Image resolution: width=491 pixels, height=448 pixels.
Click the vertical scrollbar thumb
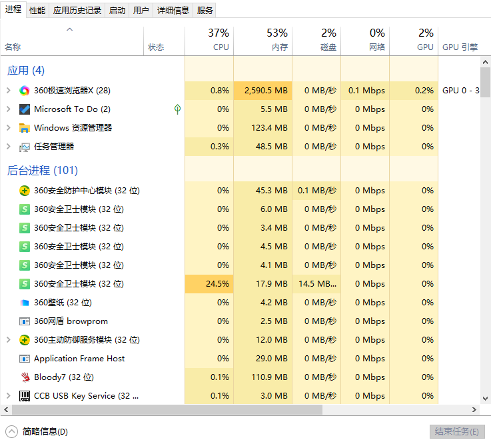[486, 83]
